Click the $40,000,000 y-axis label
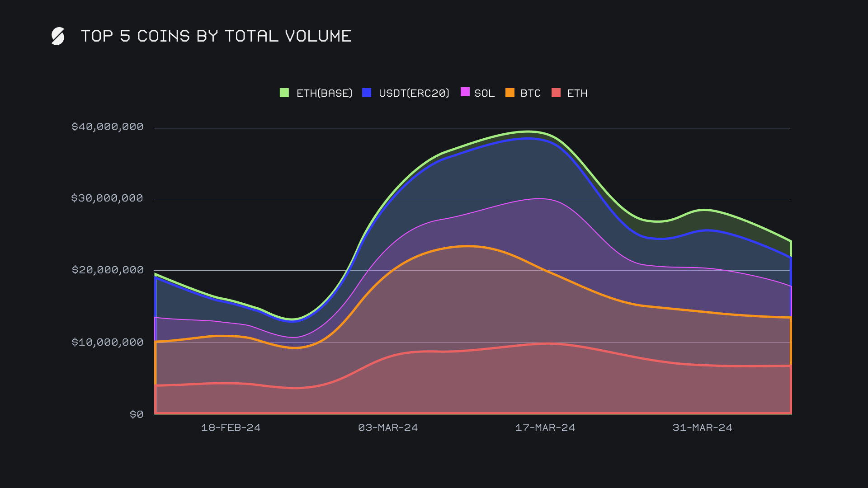This screenshot has height=488, width=868. click(x=107, y=127)
